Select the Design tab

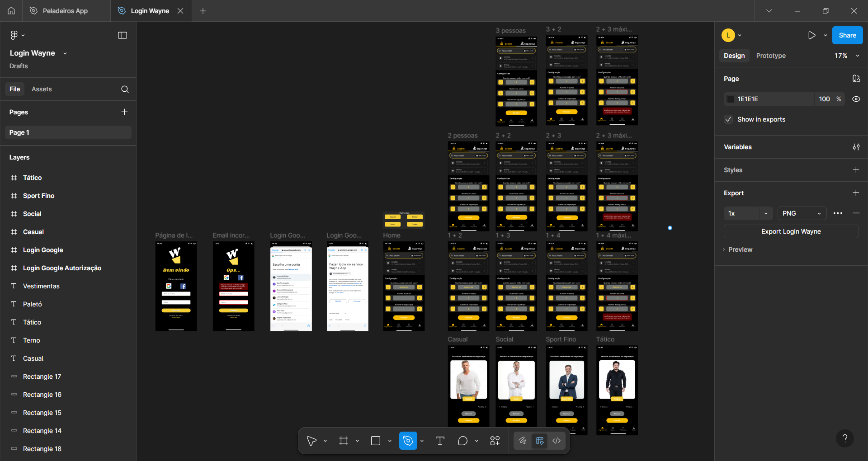[734, 56]
